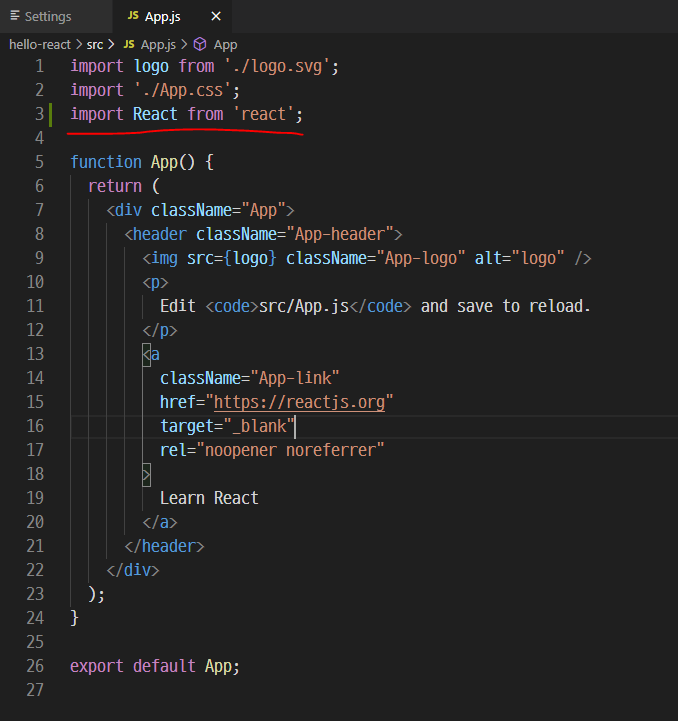Click closing </div> tag
678x721 pixels.
click(x=133, y=570)
